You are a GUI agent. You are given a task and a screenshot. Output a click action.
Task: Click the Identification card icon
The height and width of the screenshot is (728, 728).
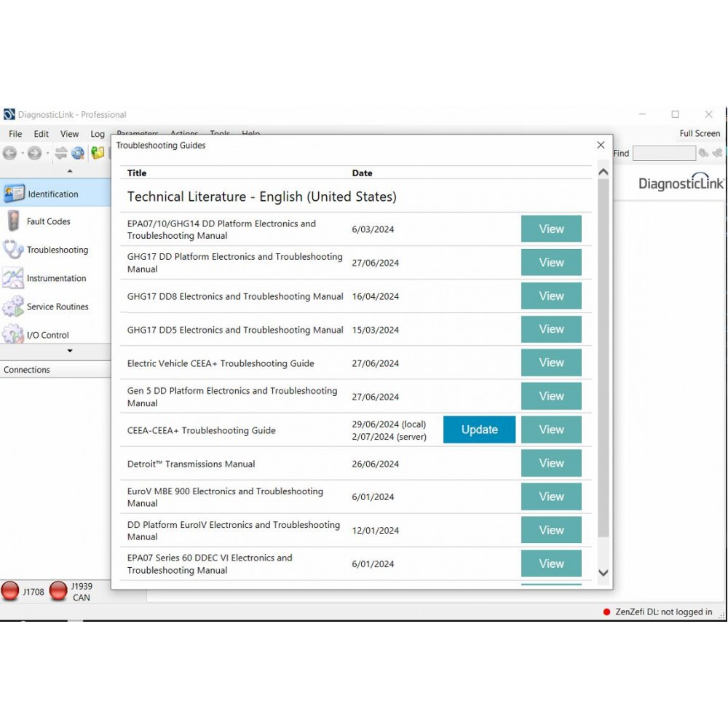(13, 194)
